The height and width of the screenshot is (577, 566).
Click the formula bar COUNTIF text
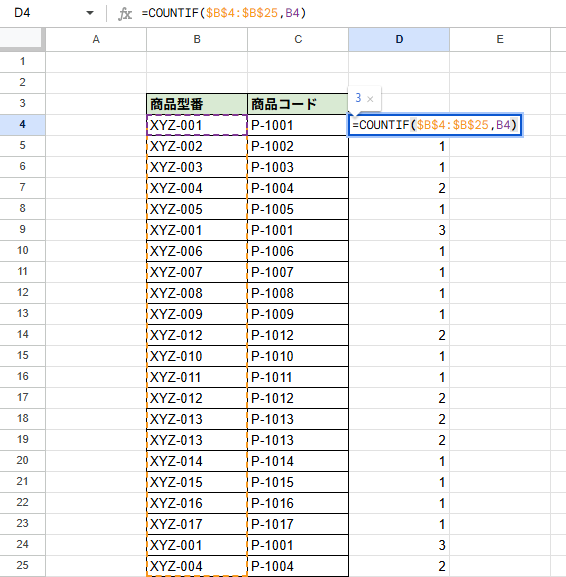click(x=224, y=13)
